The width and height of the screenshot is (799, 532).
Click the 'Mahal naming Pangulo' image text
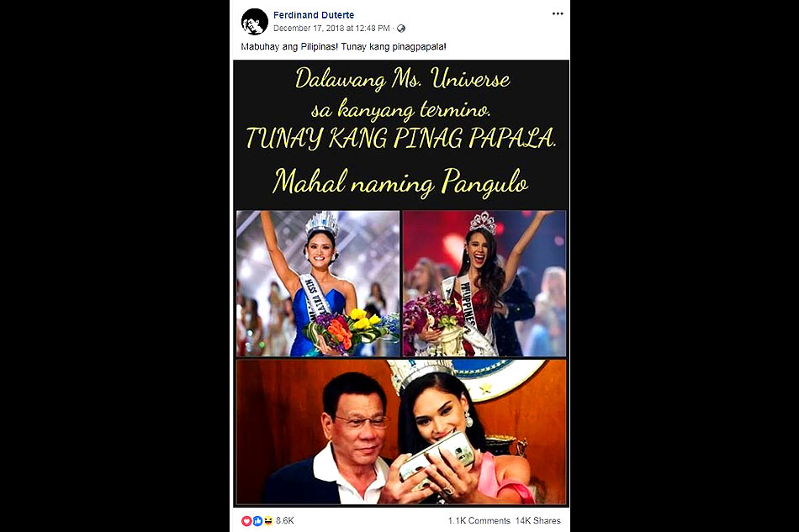pos(400,182)
